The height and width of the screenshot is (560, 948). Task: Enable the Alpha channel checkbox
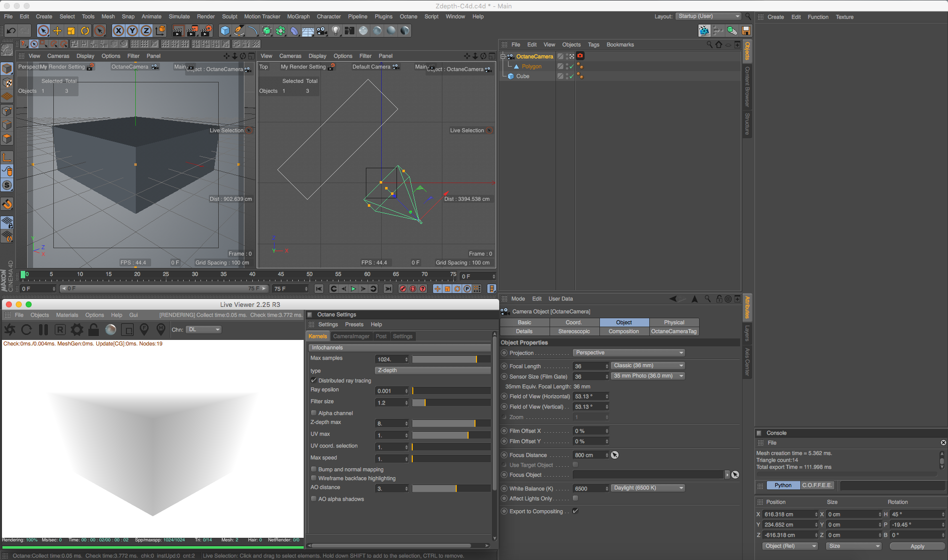[314, 413]
